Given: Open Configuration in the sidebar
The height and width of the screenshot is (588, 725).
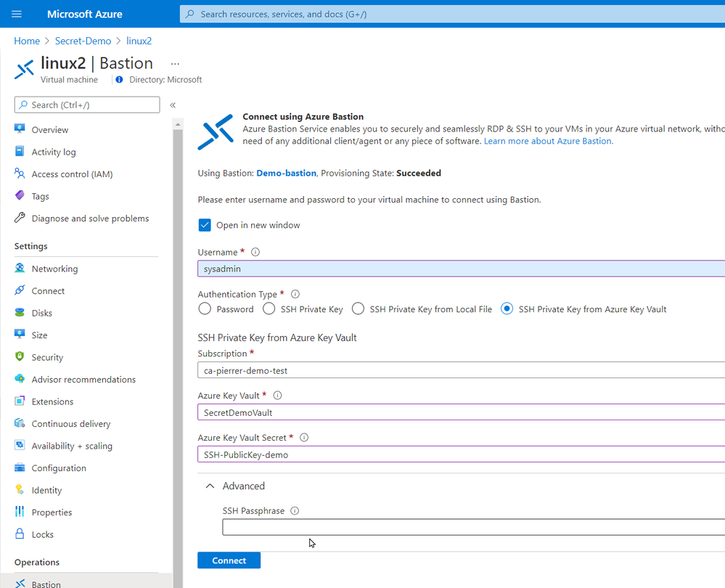Looking at the screenshot, I should [59, 469].
